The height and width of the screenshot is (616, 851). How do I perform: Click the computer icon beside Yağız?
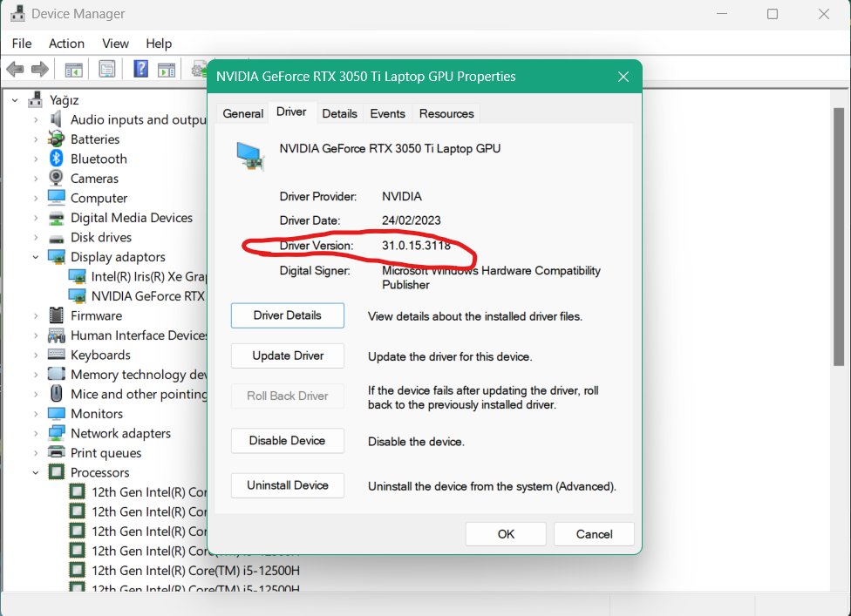click(x=35, y=100)
